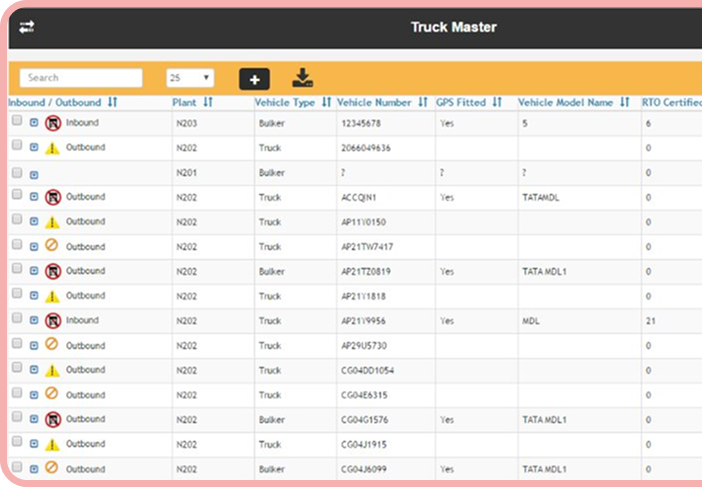Tick the checkbox for vehicle ACCQIN1
Image resolution: width=702 pixels, height=487 pixels.
click(17, 196)
